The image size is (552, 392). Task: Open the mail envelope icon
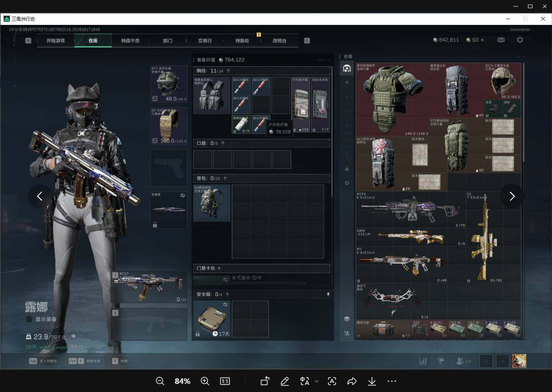click(x=501, y=40)
